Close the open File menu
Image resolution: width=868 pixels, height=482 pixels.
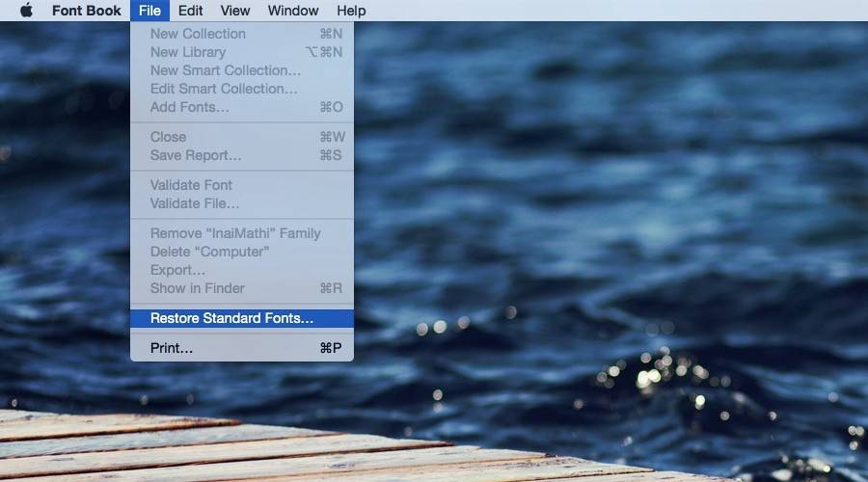pos(150,11)
